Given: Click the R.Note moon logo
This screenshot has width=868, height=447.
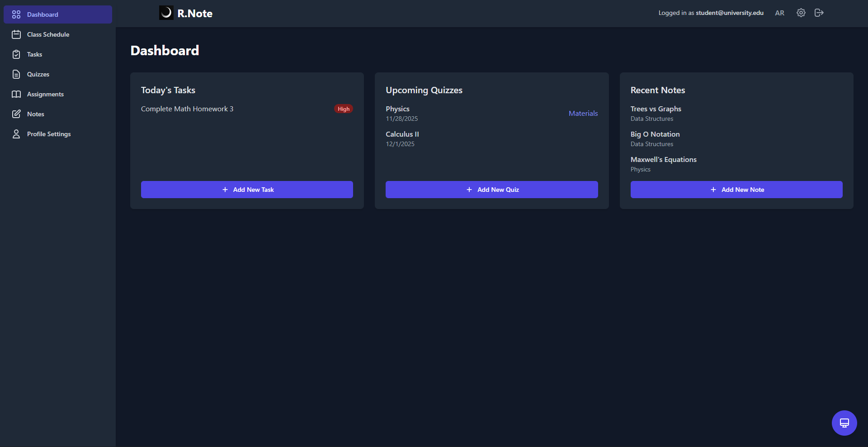Looking at the screenshot, I should coord(166,13).
